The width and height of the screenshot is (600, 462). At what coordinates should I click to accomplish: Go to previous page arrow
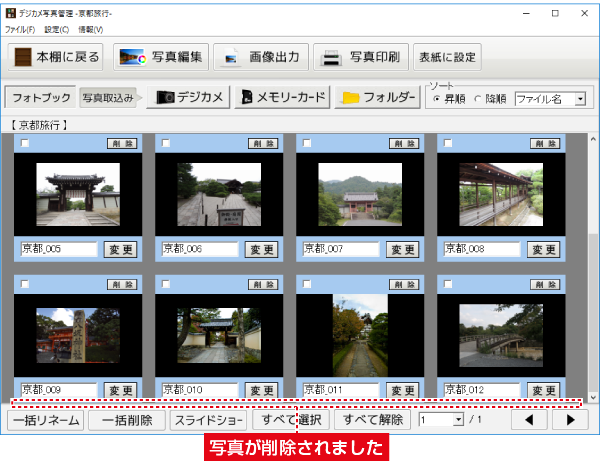click(x=529, y=420)
